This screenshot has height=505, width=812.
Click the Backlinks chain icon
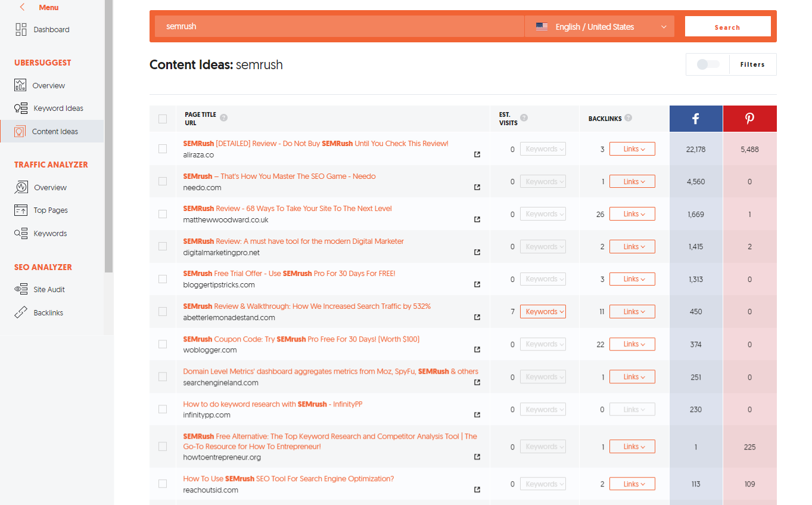[x=21, y=312]
